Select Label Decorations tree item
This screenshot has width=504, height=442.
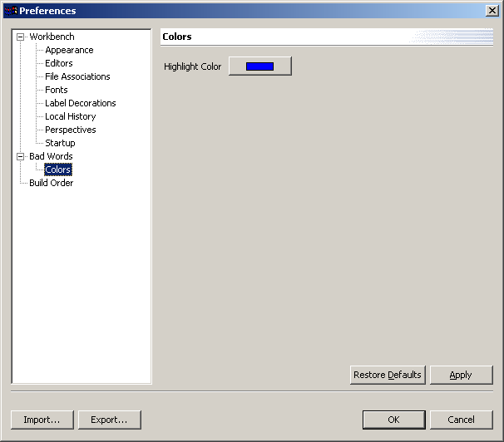pos(81,103)
